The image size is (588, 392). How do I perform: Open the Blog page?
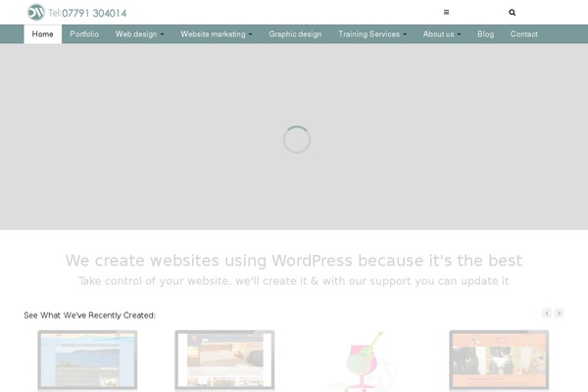(x=486, y=34)
